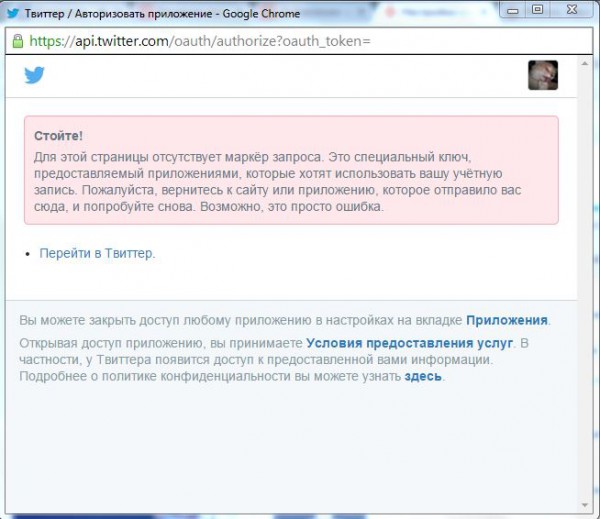Follow the "Перейти в Твиттер" link
The image size is (600, 519).
97,253
